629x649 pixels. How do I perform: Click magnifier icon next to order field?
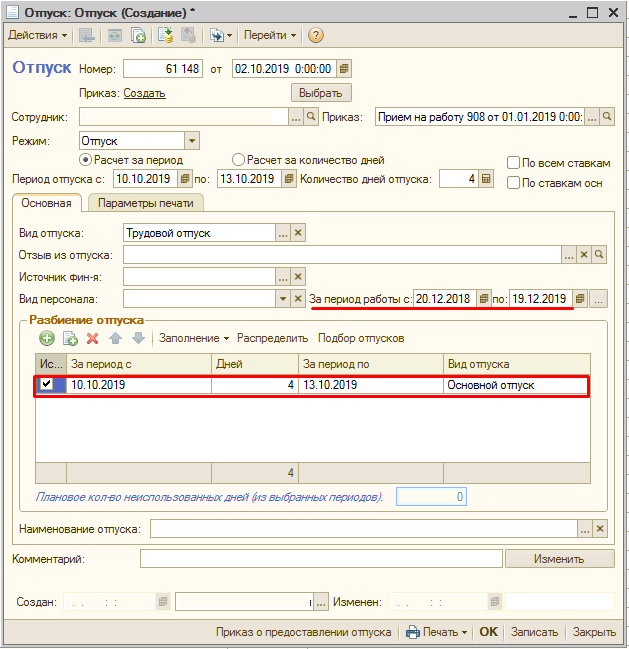coord(607,117)
